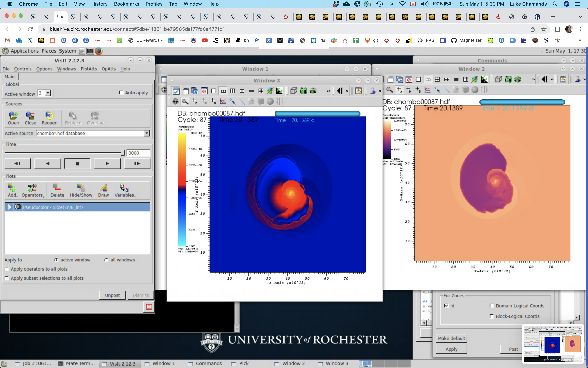Open VisIt File menu
Image resolution: width=588 pixels, height=368 pixels.
(6, 69)
